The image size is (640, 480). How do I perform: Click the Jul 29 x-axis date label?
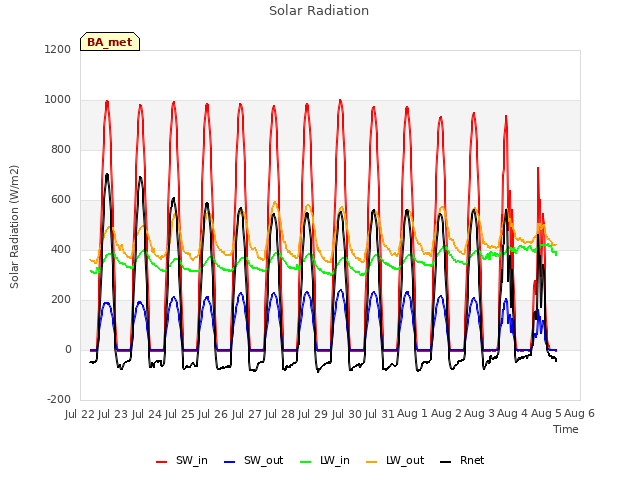coord(313,414)
